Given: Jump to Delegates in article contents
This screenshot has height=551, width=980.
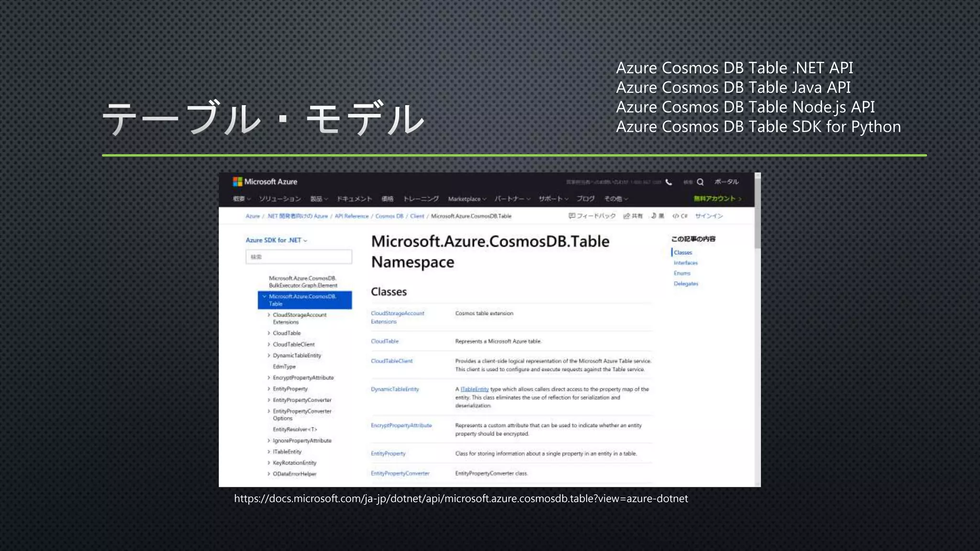Looking at the screenshot, I should tap(686, 284).
